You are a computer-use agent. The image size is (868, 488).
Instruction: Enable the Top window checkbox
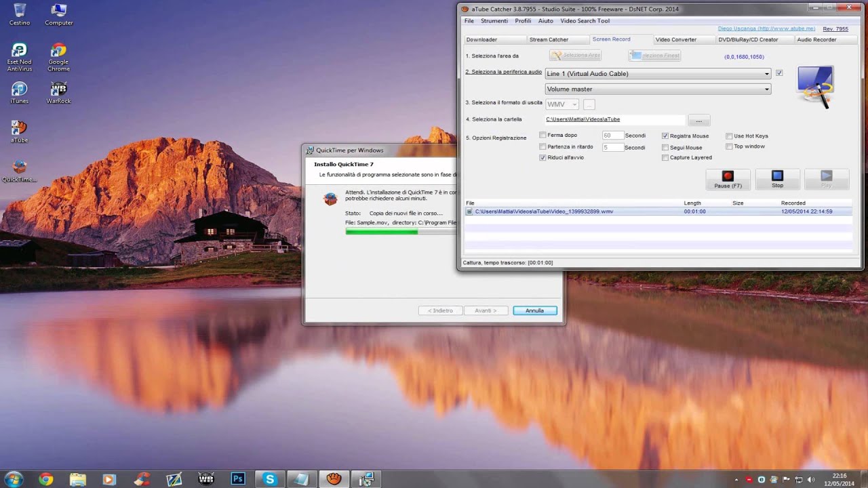(x=729, y=146)
